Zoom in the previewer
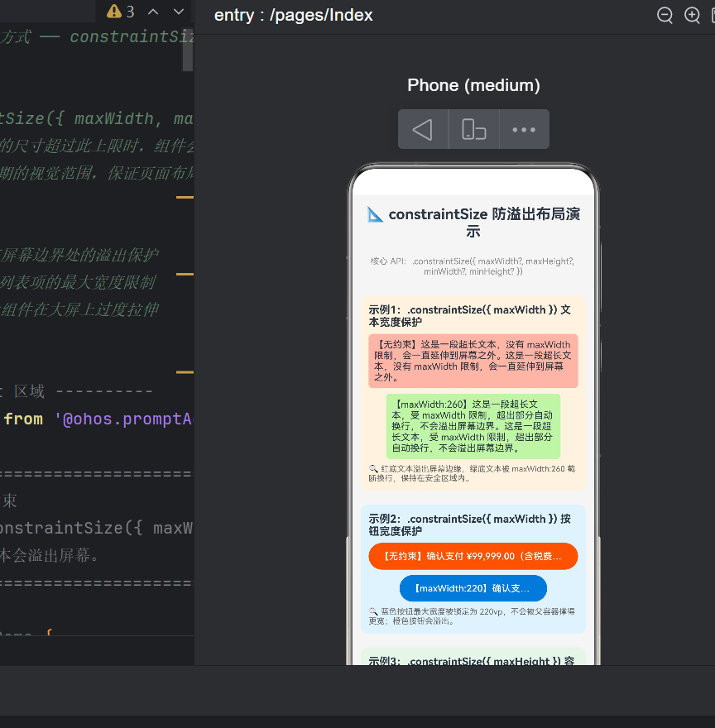This screenshot has height=728, width=715. 692,16
